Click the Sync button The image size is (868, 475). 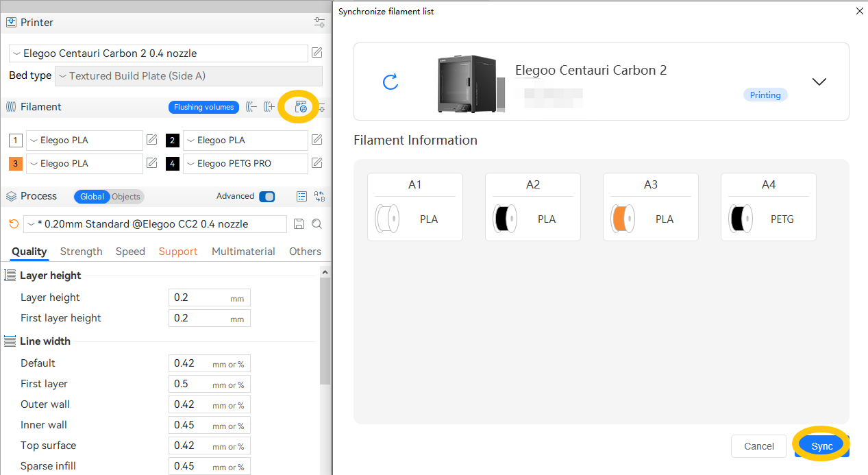[821, 446]
